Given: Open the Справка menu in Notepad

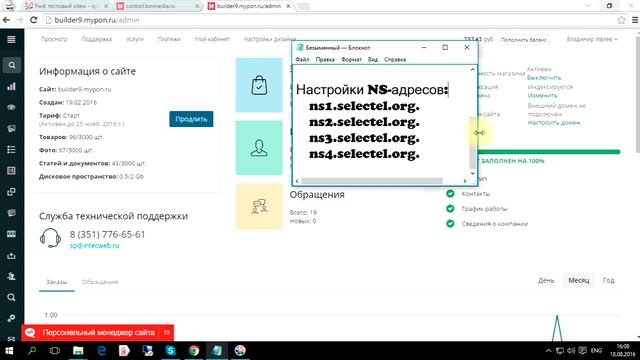Looking at the screenshot, I should pos(395,60).
